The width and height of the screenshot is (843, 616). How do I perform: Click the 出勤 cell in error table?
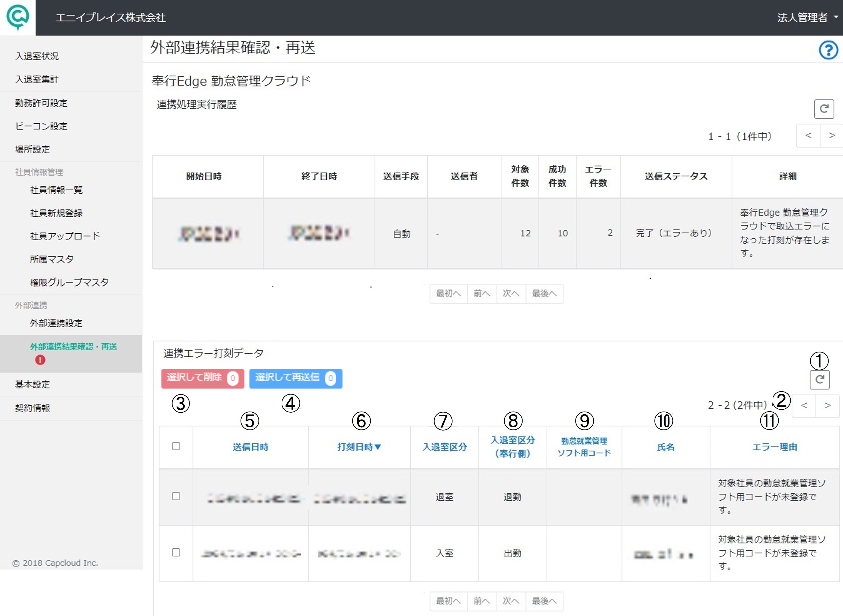click(x=513, y=553)
